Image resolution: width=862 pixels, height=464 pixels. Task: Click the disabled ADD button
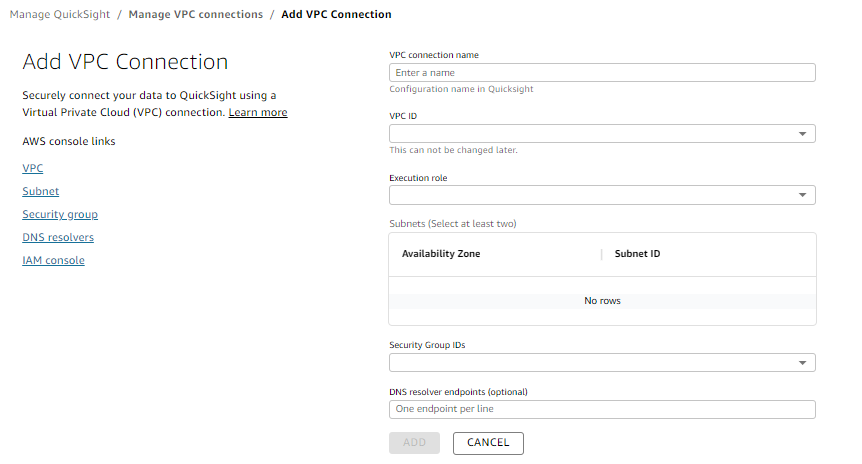pyautogui.click(x=415, y=443)
